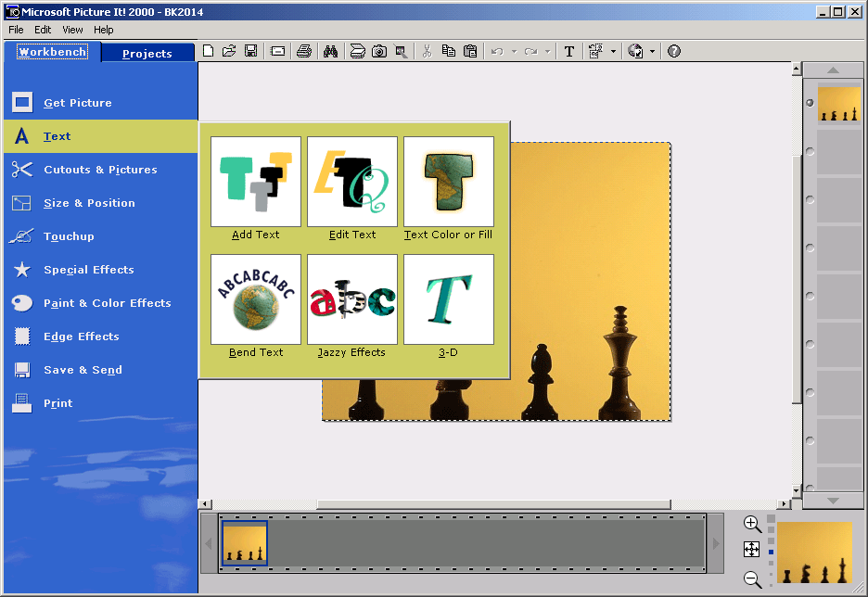Click the canvas vertical scroll down arrow
The width and height of the screenshot is (868, 597).
(x=797, y=490)
